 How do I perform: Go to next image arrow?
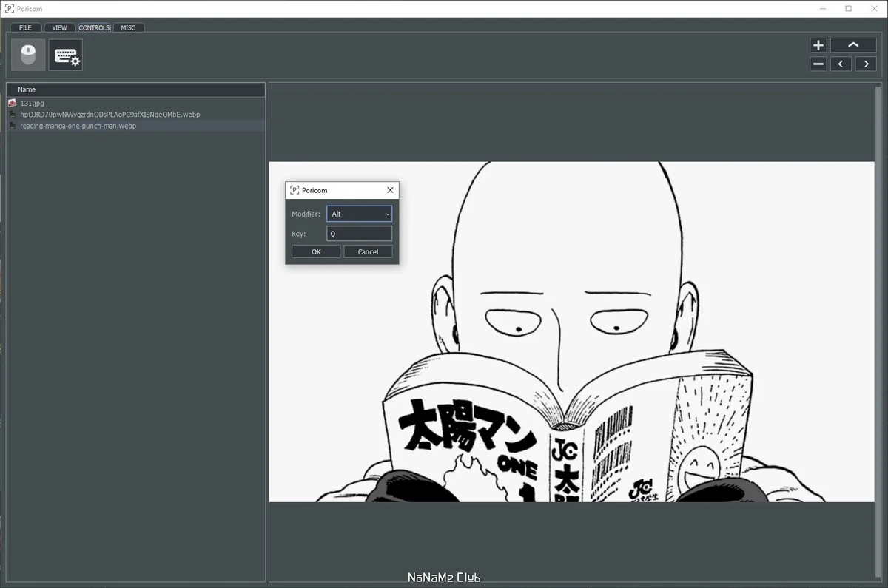coord(866,64)
